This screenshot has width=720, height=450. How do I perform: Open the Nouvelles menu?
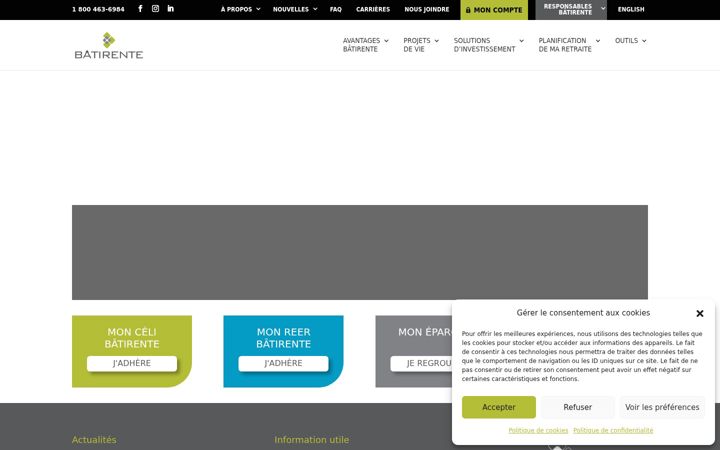[291, 9]
